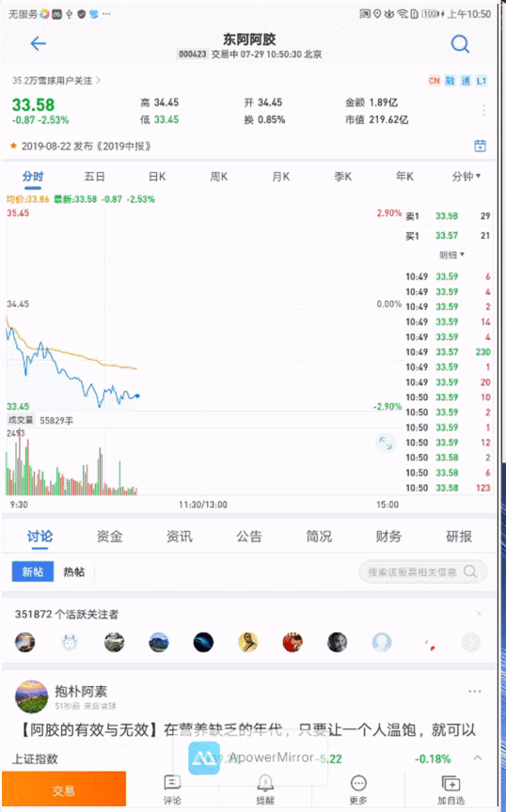This screenshot has height=812, width=506.
Task: Tap the 卖1 33.58 ask row
Action: [448, 216]
